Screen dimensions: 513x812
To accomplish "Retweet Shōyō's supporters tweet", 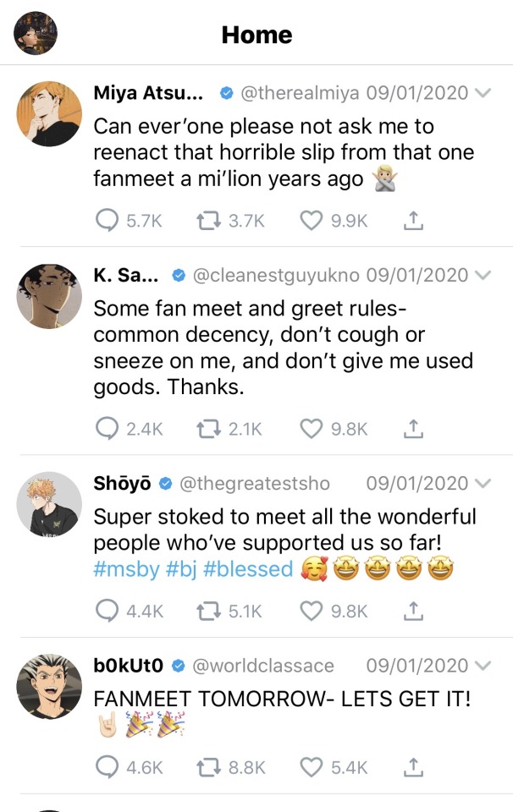I will pos(206,610).
